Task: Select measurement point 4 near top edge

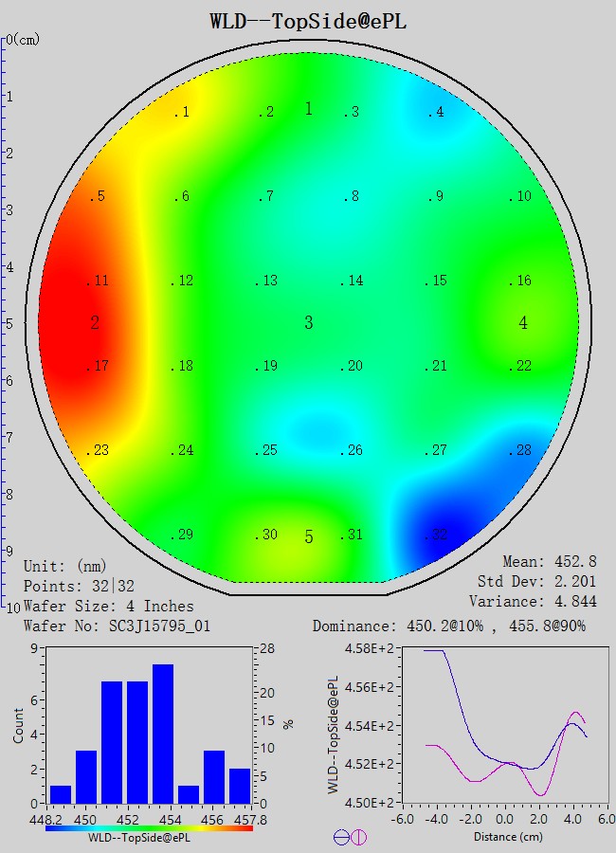Action: [435, 113]
